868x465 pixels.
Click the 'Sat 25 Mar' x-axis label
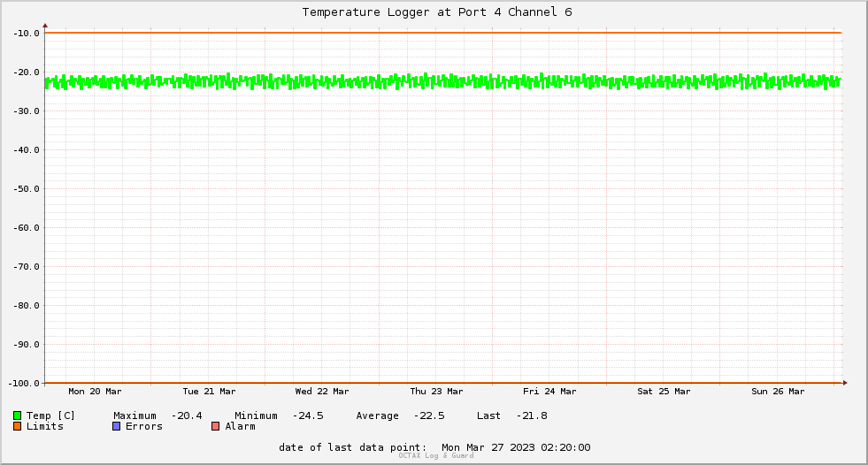click(x=664, y=392)
